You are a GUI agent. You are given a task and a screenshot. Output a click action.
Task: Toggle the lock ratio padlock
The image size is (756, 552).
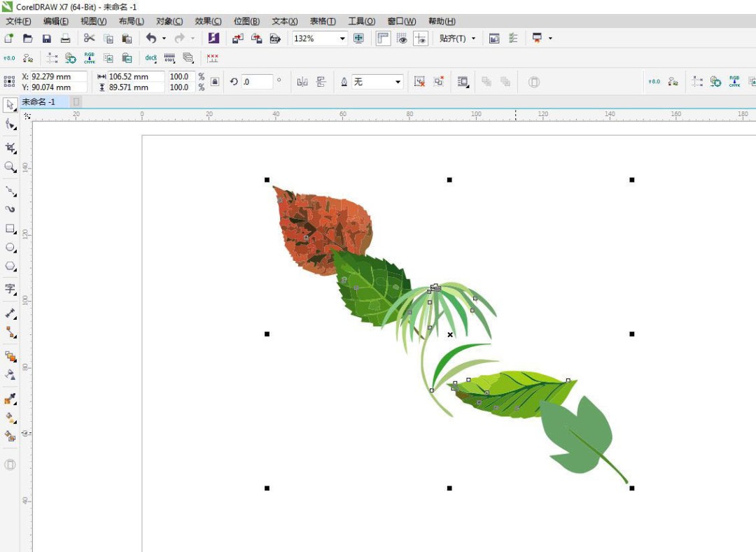click(215, 82)
